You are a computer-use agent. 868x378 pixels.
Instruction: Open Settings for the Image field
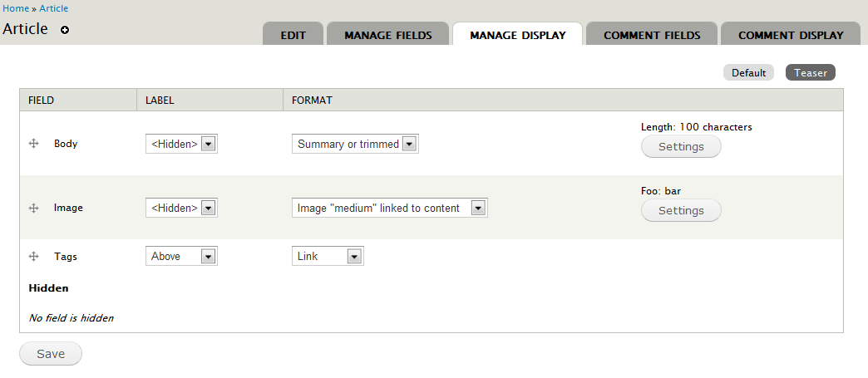click(681, 210)
